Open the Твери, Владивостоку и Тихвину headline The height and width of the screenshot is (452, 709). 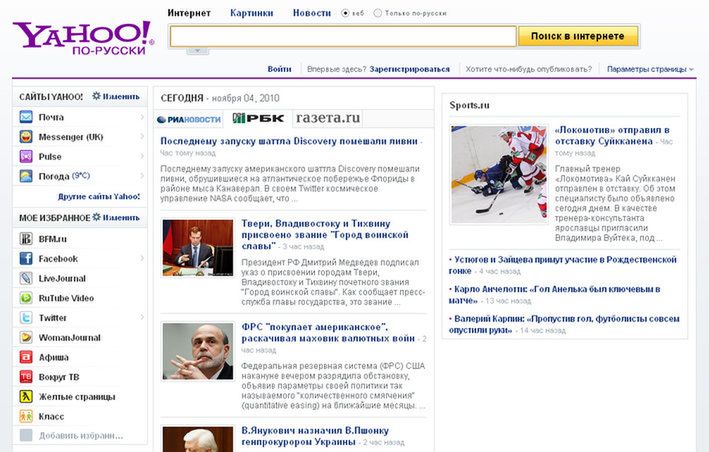[x=325, y=235]
